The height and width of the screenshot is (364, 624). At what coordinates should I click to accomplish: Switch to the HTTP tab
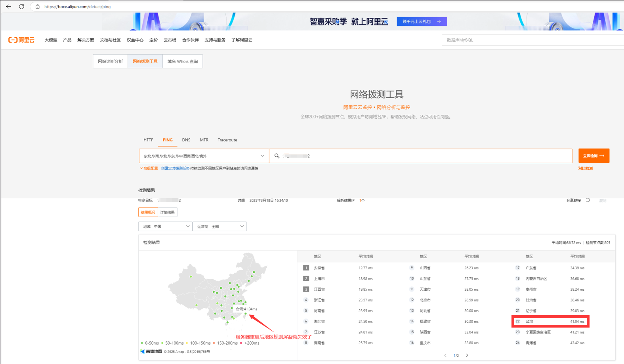148,140
